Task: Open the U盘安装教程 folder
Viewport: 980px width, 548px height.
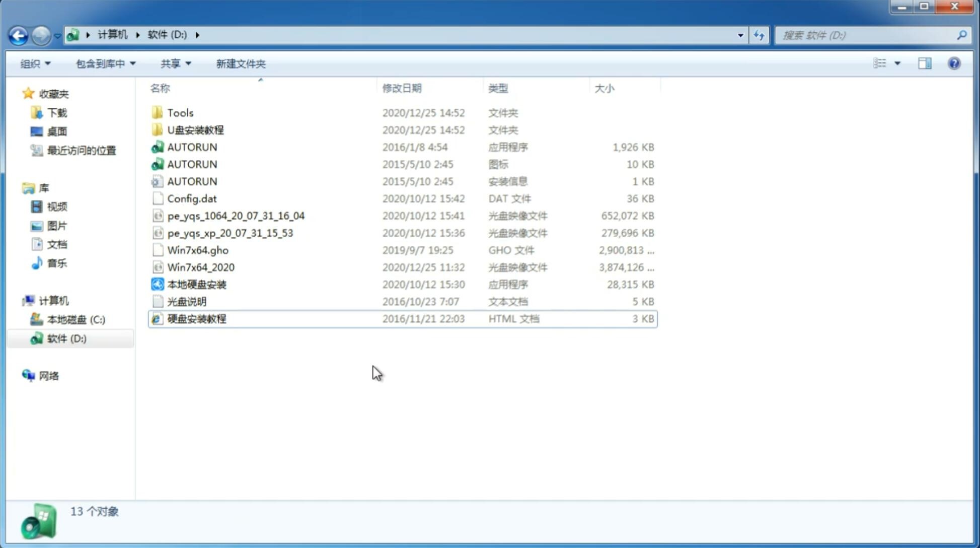Action: coord(194,130)
